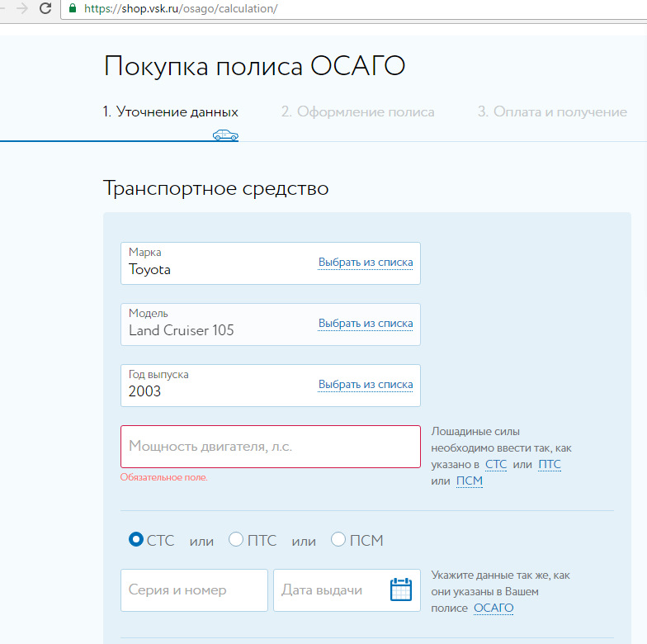Switch to '2. Оформление полиса' step

click(357, 112)
